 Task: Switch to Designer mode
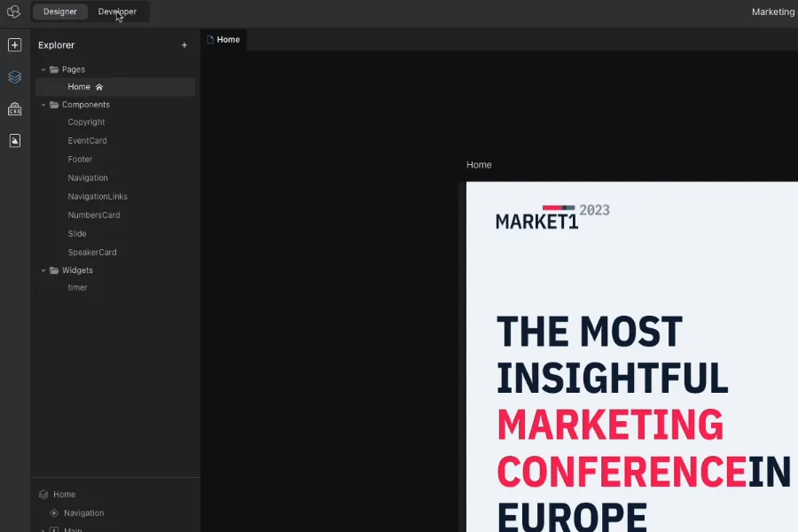pos(60,12)
